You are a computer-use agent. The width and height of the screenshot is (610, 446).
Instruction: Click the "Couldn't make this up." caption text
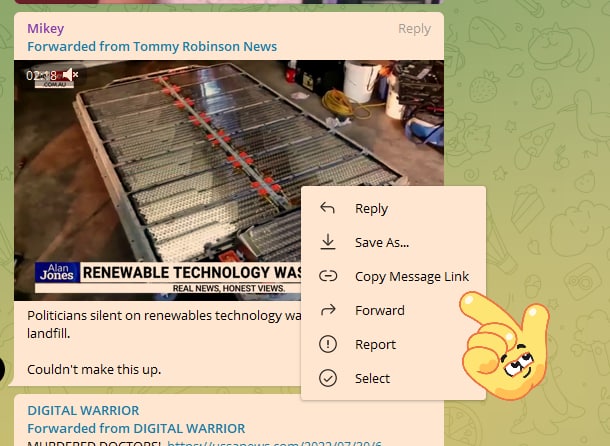point(94,369)
